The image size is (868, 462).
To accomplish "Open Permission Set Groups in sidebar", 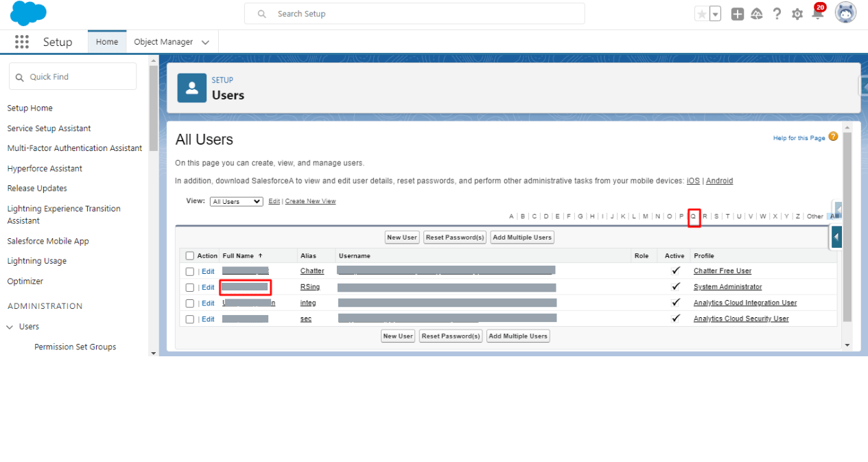I will [75, 347].
